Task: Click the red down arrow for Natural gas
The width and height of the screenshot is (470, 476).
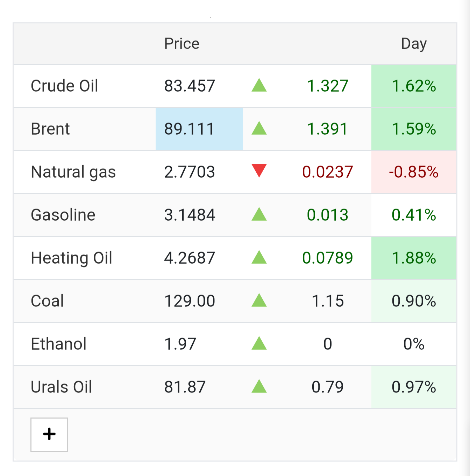Action: coord(259,171)
